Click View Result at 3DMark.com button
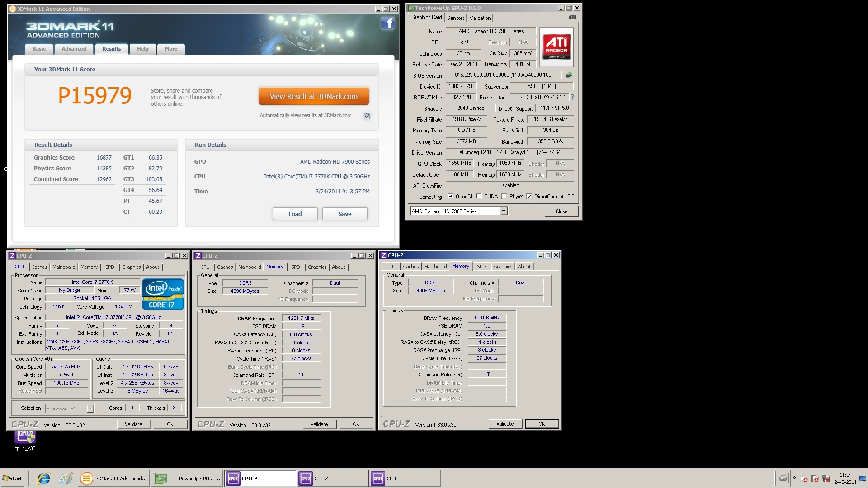Screen dimensions: 868x488 click(x=314, y=96)
